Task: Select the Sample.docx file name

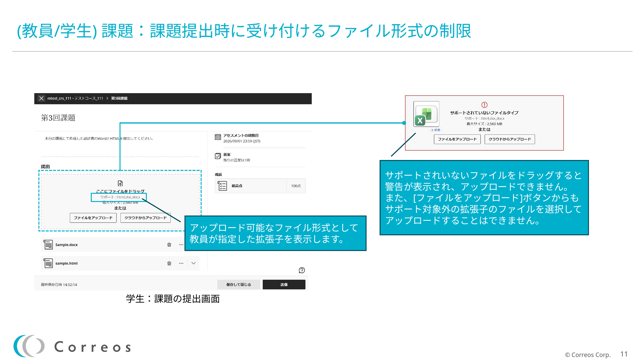Action: tap(66, 245)
